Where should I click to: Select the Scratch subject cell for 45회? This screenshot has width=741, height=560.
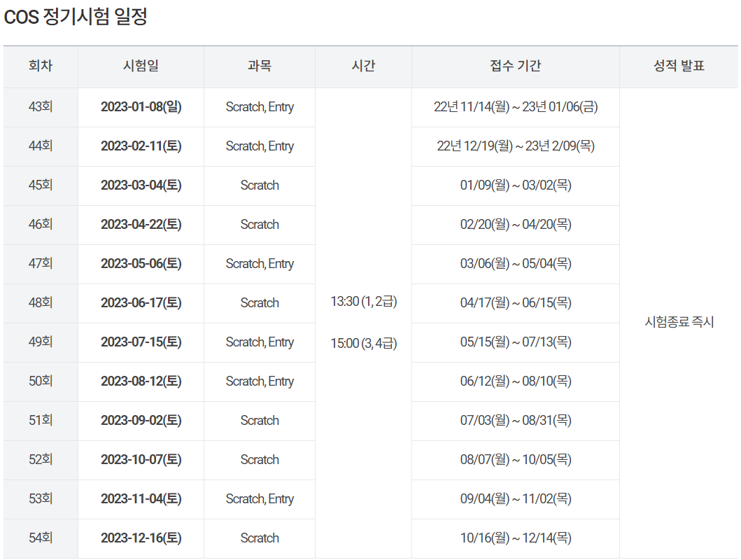point(260,185)
